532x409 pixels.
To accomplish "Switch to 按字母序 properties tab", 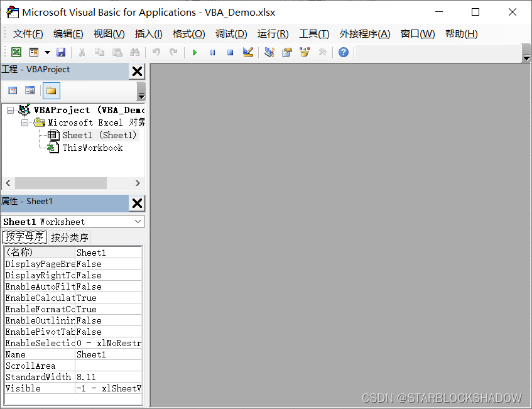I will 24,237.
